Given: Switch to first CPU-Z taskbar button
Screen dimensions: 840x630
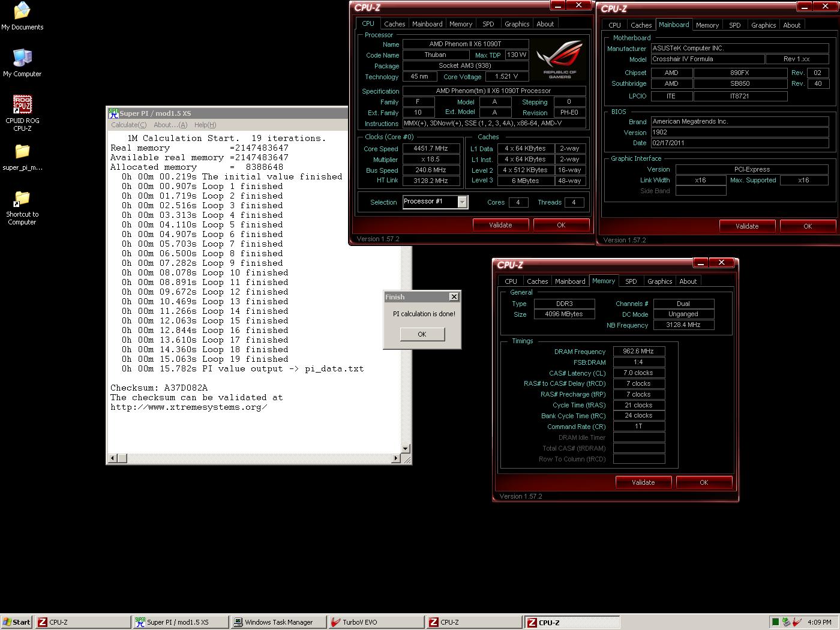Looking at the screenshot, I should click(x=83, y=622).
